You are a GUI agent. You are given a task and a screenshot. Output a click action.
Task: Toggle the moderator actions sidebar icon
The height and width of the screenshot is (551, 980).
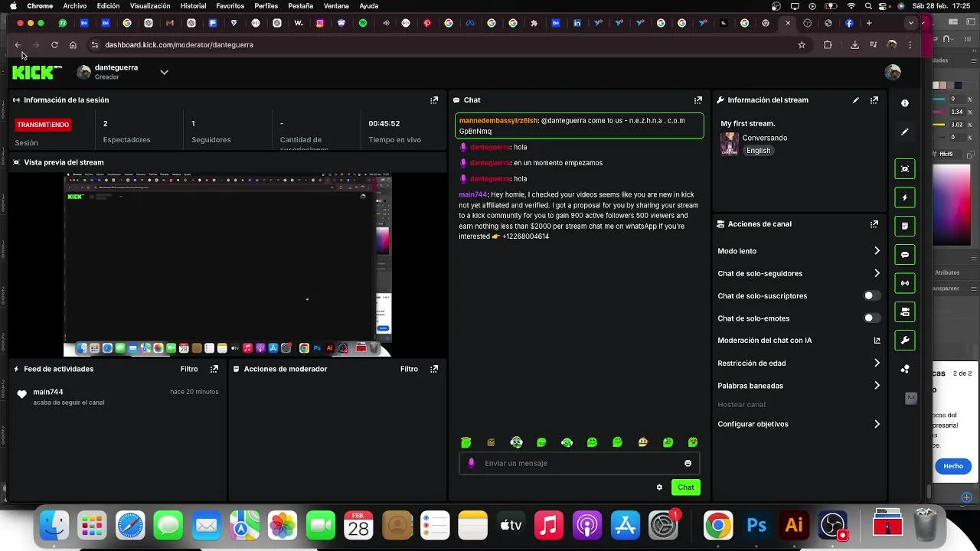[x=905, y=311]
